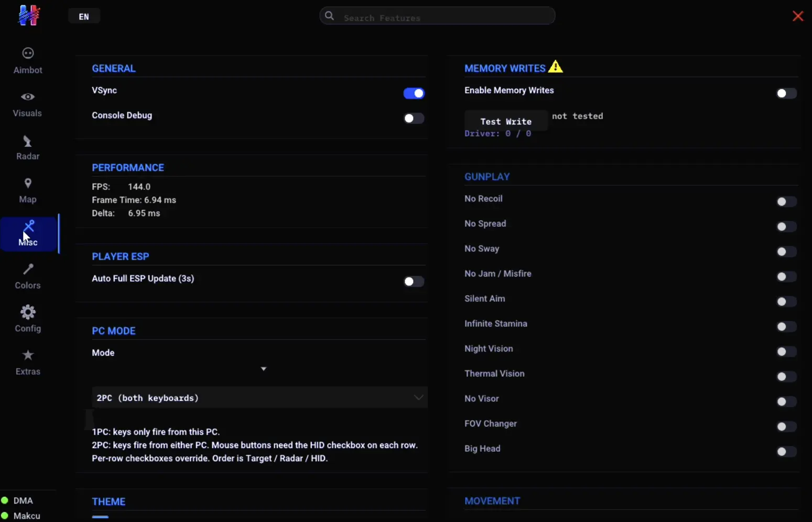Click the THEME section heading
The image size is (812, 522).
pyautogui.click(x=109, y=502)
